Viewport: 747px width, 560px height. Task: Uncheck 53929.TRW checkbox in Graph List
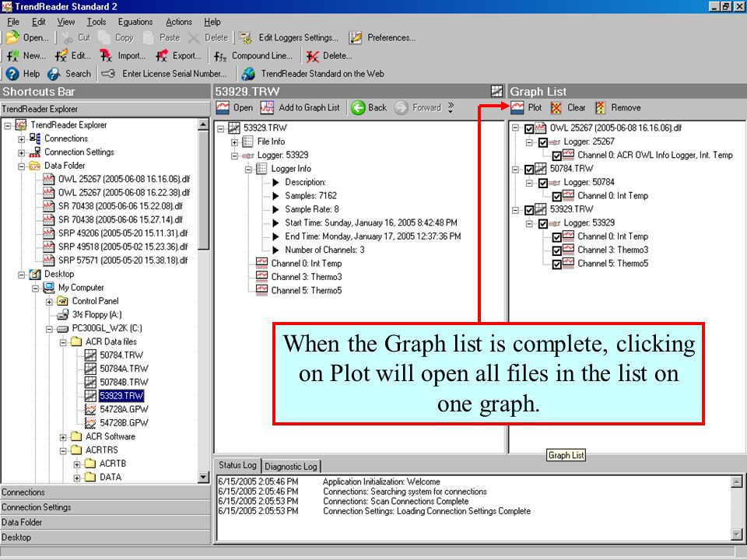pyautogui.click(x=529, y=210)
